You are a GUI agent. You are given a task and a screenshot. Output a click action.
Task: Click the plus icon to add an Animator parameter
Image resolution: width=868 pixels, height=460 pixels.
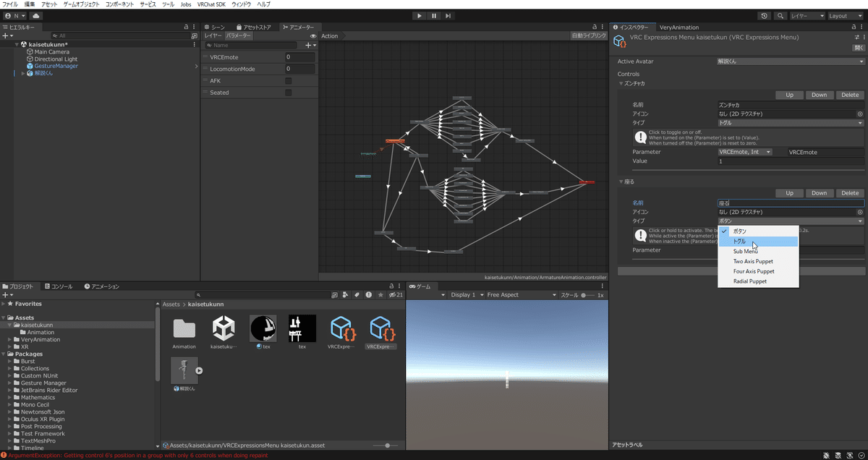coord(309,46)
